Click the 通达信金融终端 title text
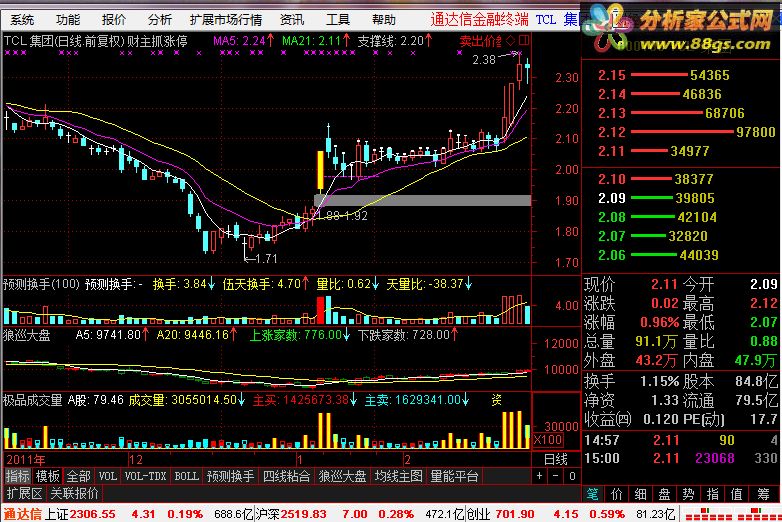This screenshot has height=522, width=782. [x=479, y=19]
